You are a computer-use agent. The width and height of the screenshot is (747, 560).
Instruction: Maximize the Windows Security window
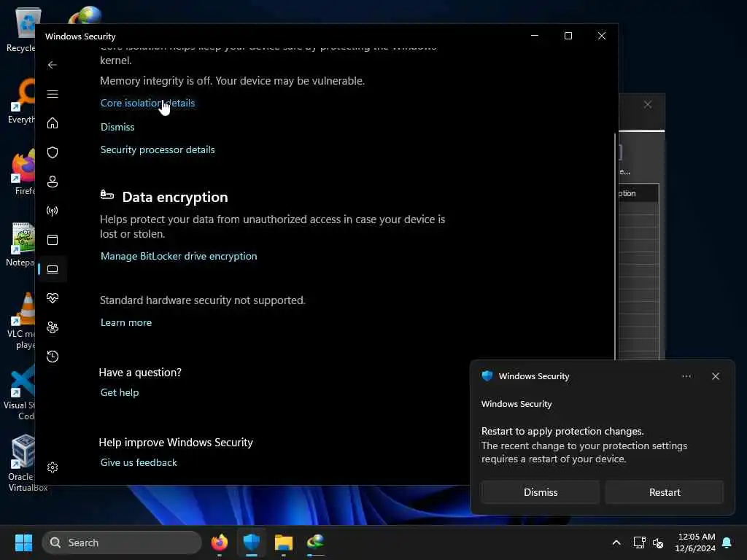pyautogui.click(x=568, y=36)
